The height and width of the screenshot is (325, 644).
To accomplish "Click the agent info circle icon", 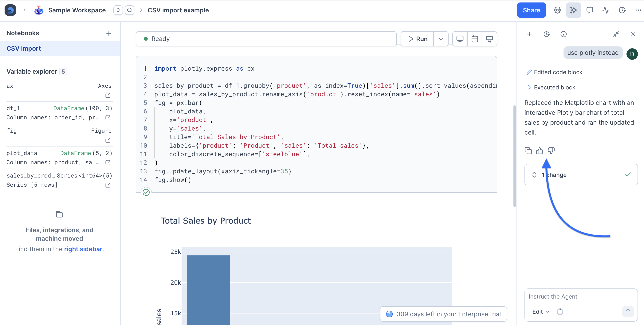I will pos(563,34).
